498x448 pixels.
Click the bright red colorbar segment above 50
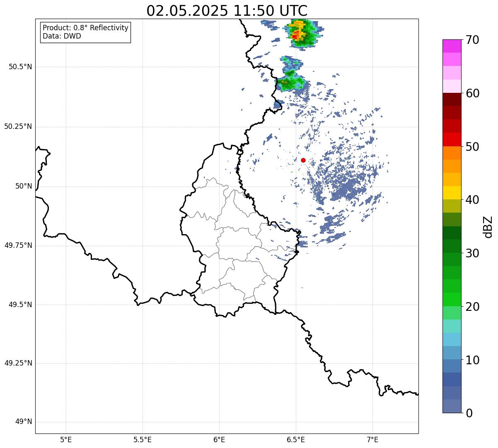(452, 139)
